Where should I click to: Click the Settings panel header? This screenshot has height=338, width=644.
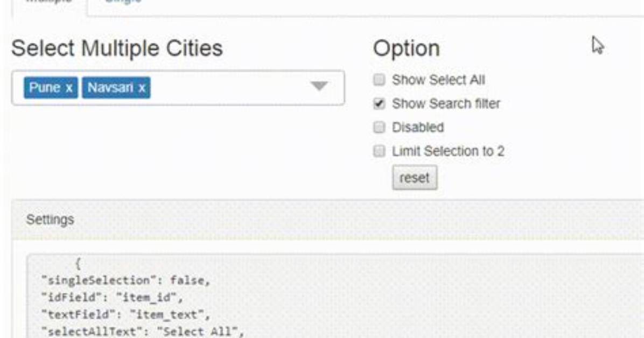point(327,220)
